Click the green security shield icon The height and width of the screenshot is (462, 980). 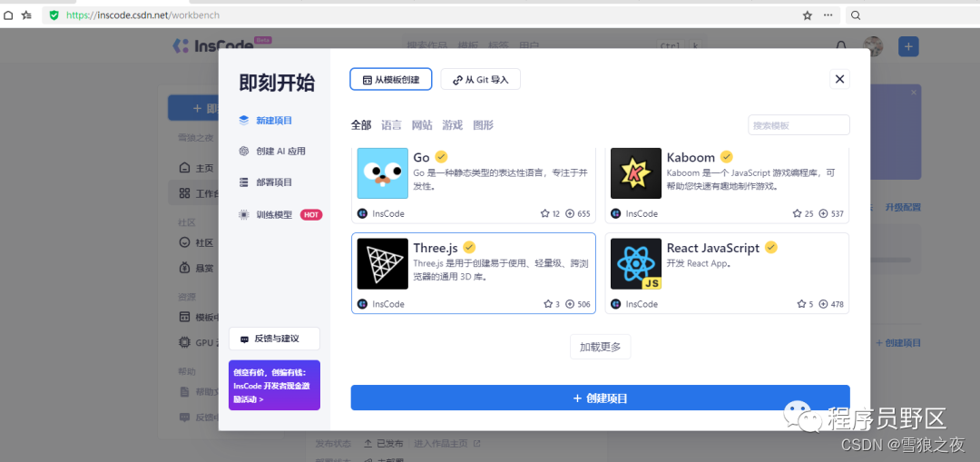54,15
